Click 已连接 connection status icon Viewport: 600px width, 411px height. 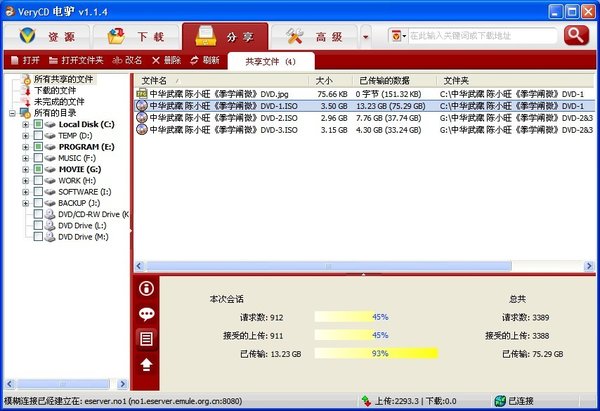(499, 401)
